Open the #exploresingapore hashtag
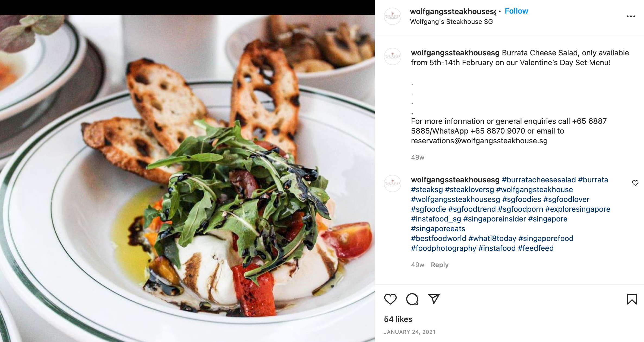The image size is (644, 342). click(577, 209)
